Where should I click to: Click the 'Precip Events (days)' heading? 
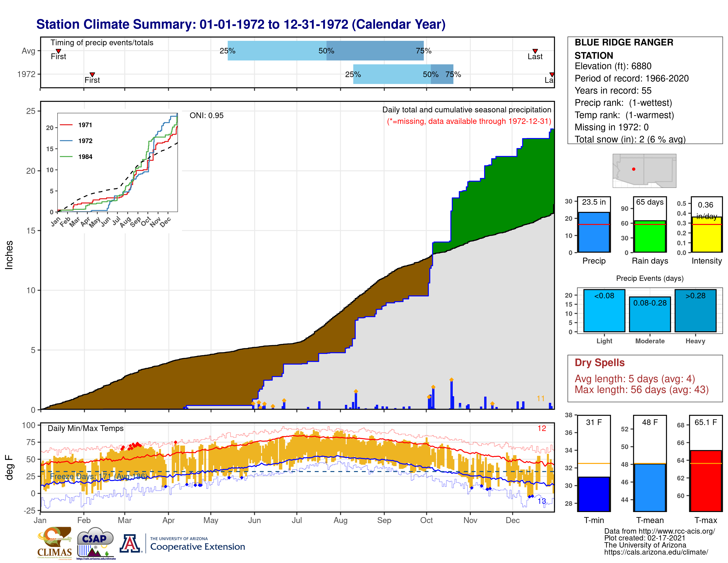pyautogui.click(x=650, y=278)
